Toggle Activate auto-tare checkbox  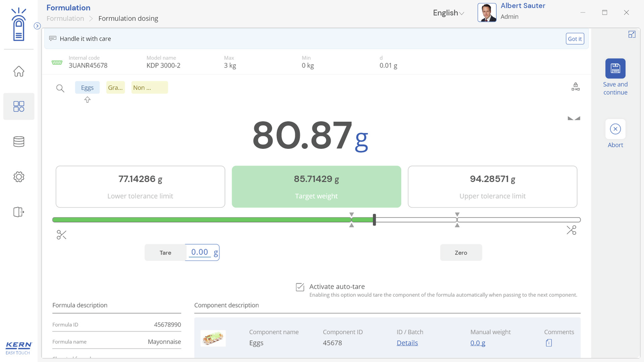[300, 287]
